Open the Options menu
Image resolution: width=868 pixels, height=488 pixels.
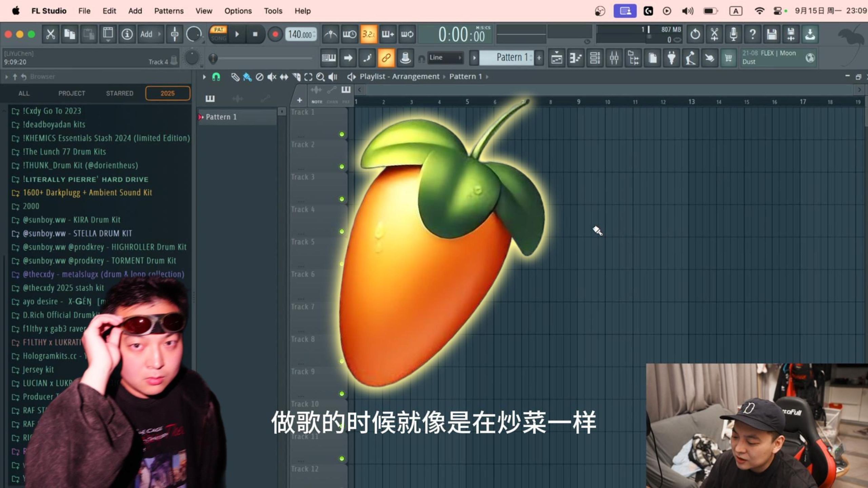238,11
